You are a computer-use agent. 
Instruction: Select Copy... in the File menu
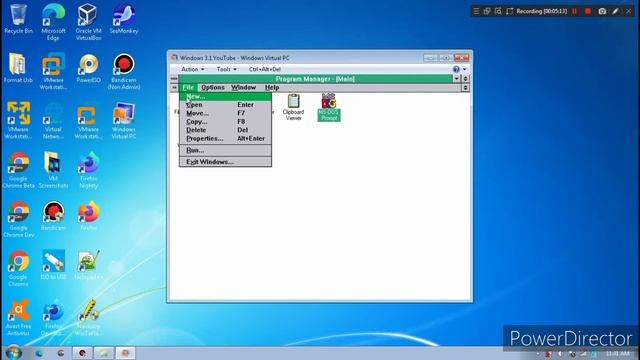click(x=225, y=122)
